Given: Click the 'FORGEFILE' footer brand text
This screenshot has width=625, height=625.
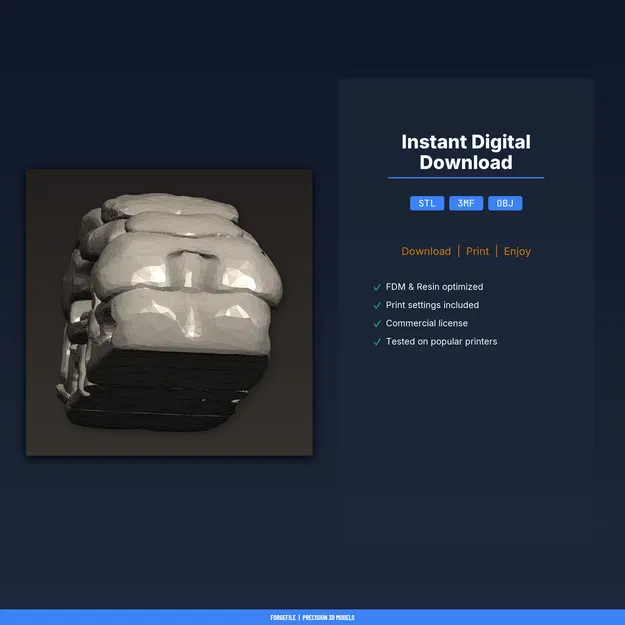Looking at the screenshot, I should click(x=283, y=617).
